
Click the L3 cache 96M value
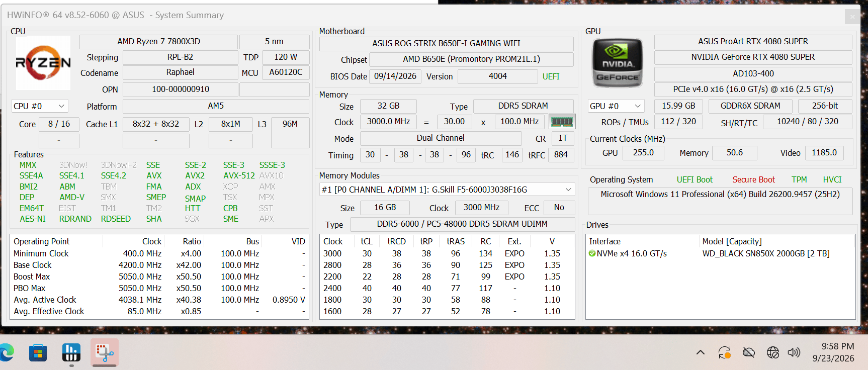pos(290,133)
